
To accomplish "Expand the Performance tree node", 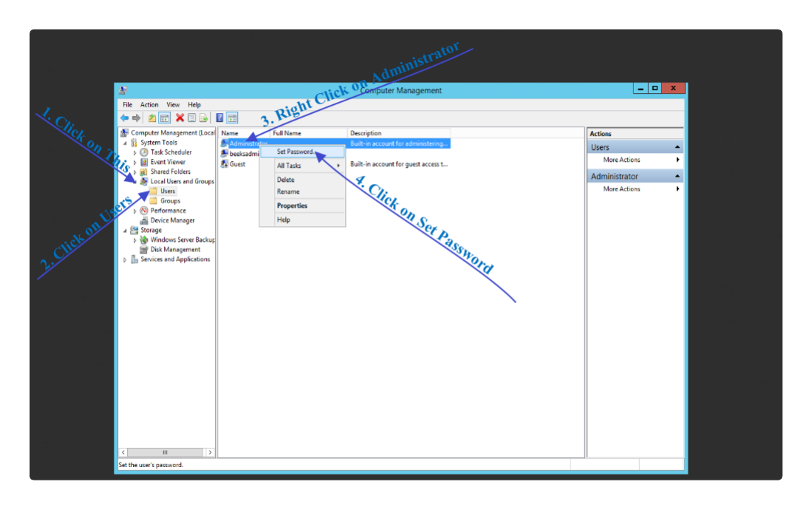I will (x=134, y=211).
